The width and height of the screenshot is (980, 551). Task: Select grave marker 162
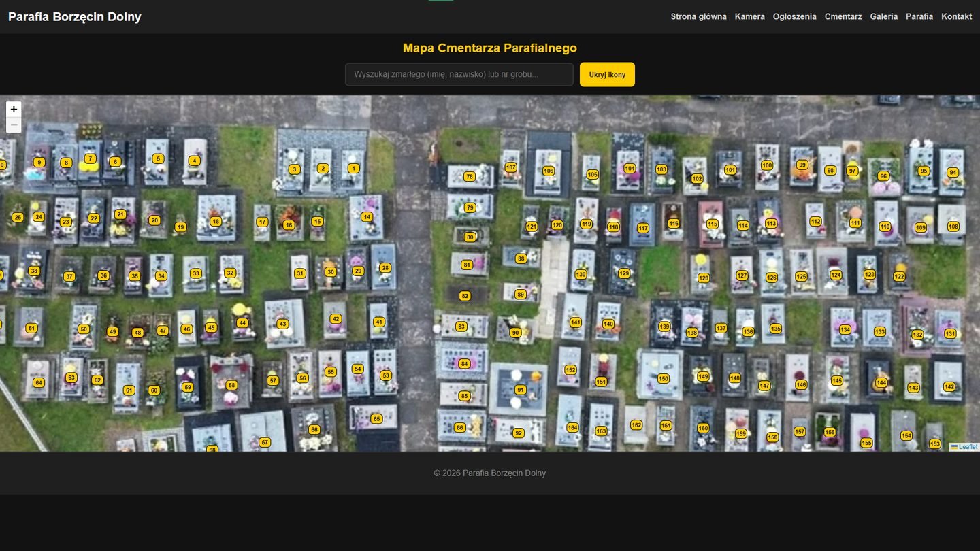pos(636,425)
